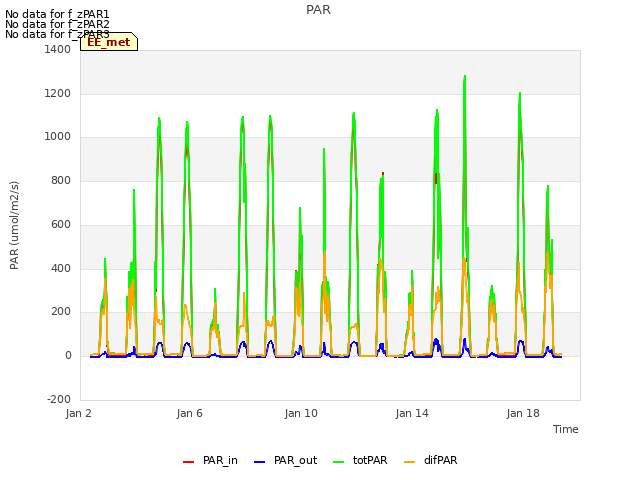Viewport: 640px width, 480px height.
Task: Toggle the PAR_out series legend label
Action: [x=296, y=460]
